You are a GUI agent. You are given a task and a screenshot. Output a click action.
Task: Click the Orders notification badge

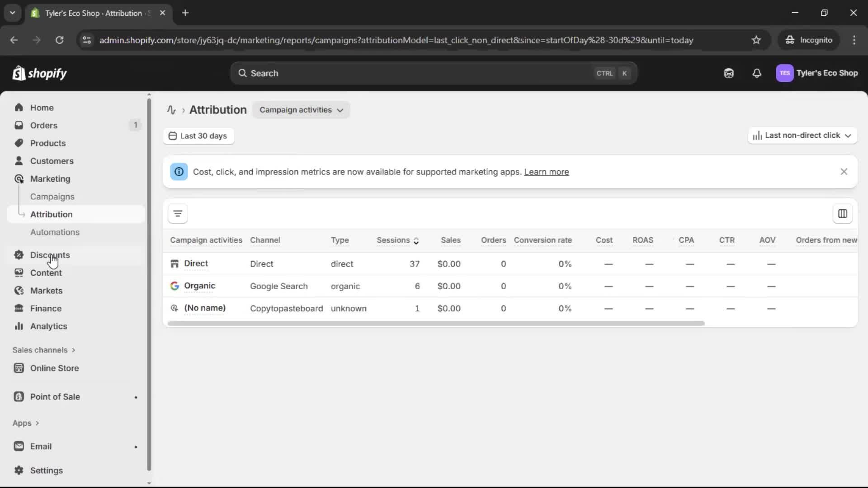point(135,125)
